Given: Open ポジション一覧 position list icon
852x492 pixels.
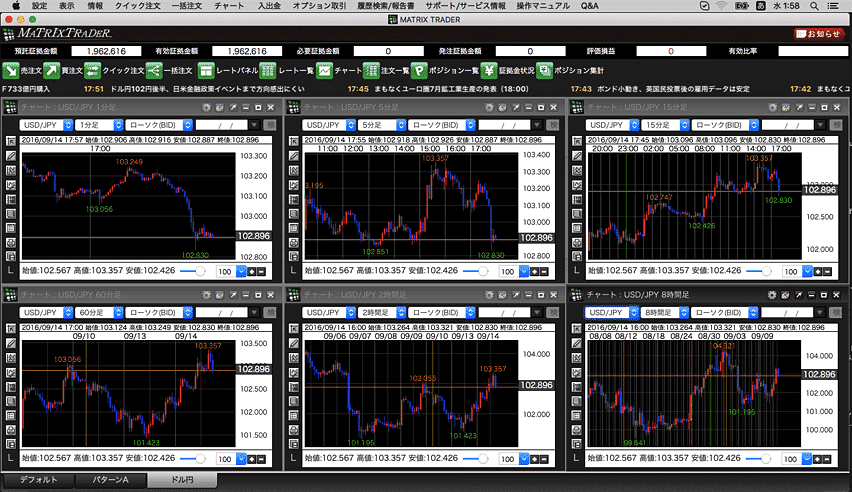Looking at the screenshot, I should [419, 71].
